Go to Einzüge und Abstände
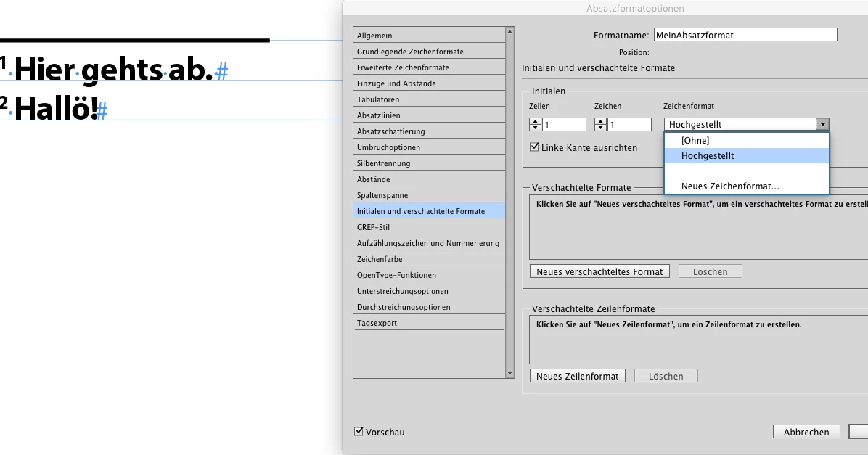868x455 pixels. click(429, 83)
